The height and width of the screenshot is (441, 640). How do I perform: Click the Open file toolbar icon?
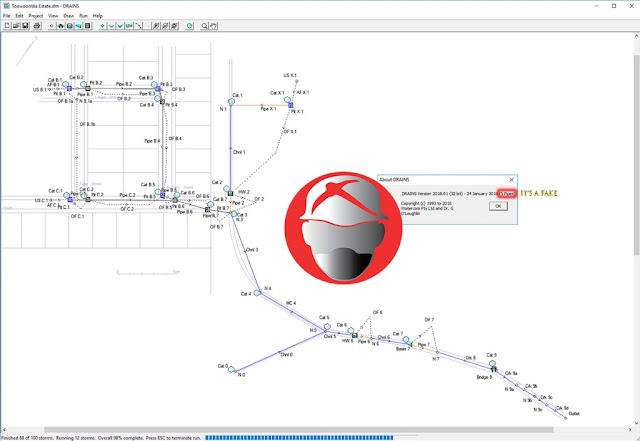coord(16,26)
